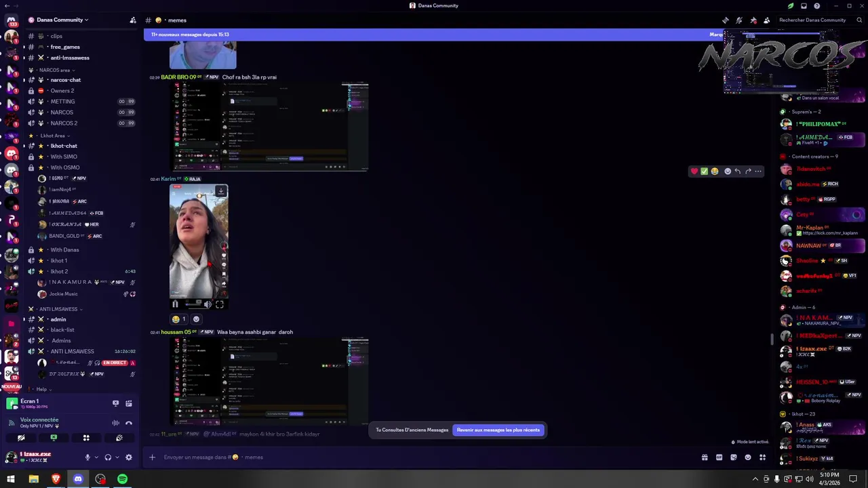Viewport: 868px width, 488px height.
Task: Toggle volume on Karim's video
Action: pos(208,304)
